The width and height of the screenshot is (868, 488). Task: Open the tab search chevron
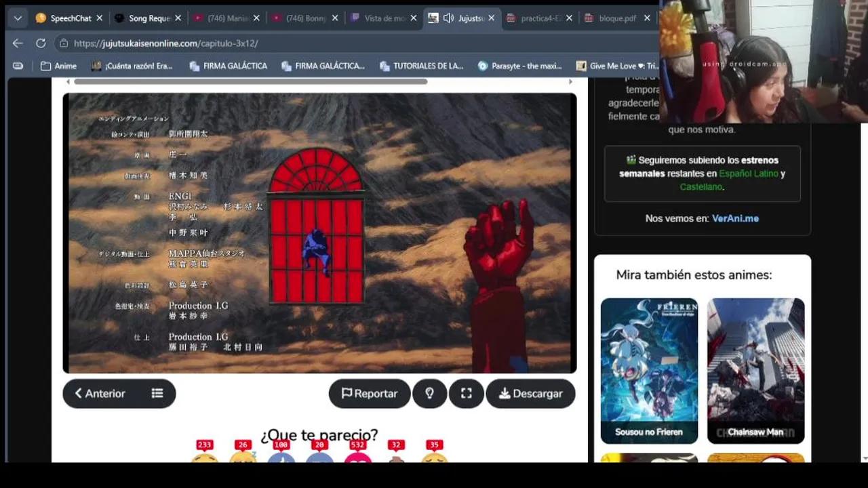pyautogui.click(x=17, y=18)
